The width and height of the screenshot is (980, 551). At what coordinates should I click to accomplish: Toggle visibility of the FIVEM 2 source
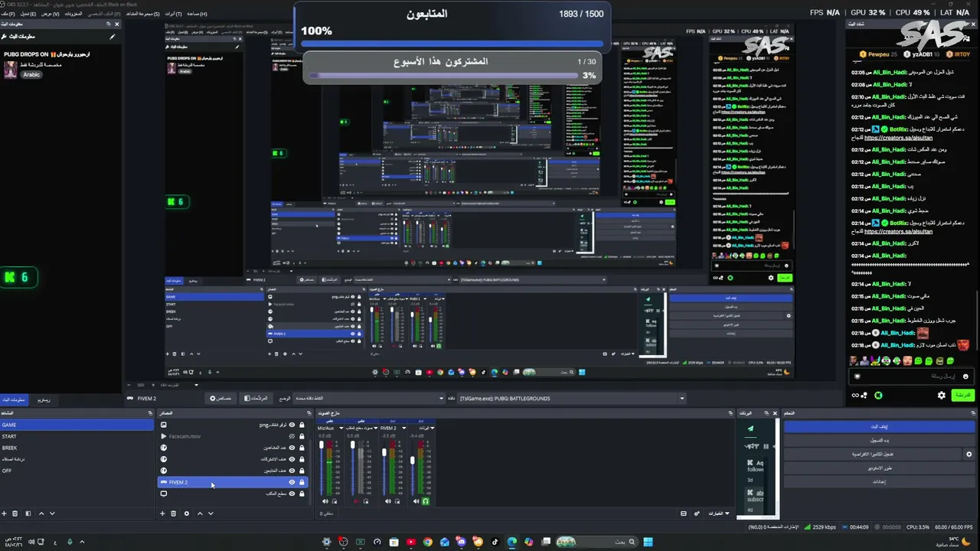tap(292, 482)
